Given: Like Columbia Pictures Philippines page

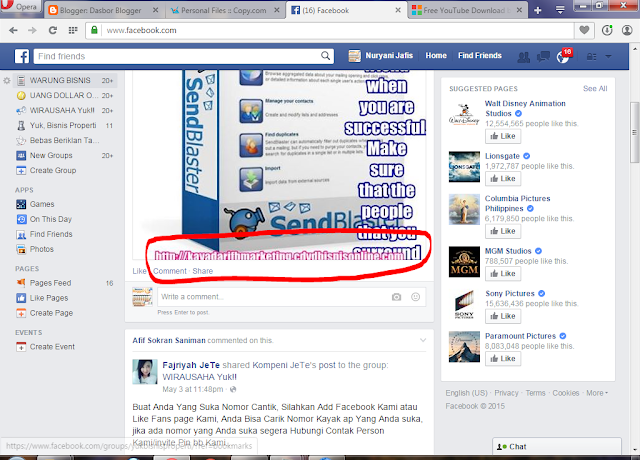Looking at the screenshot, I should click(503, 231).
